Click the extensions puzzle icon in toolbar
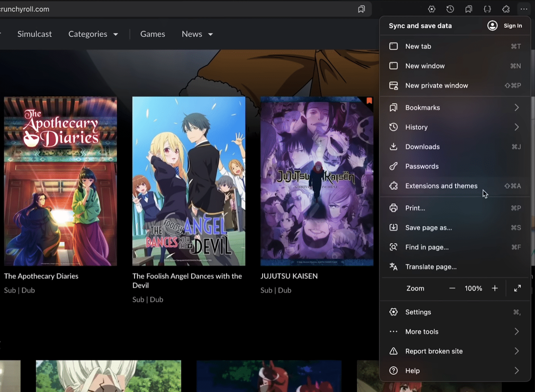 tap(506, 9)
